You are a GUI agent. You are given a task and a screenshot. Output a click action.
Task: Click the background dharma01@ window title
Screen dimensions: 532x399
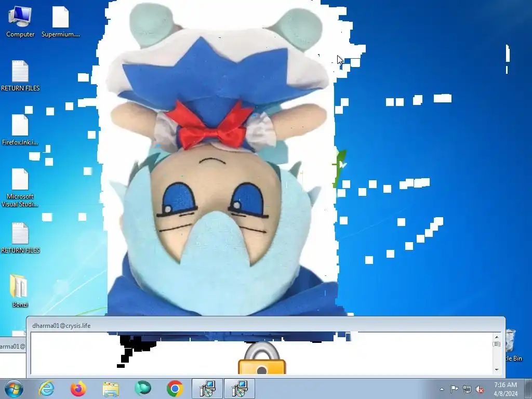(12, 347)
